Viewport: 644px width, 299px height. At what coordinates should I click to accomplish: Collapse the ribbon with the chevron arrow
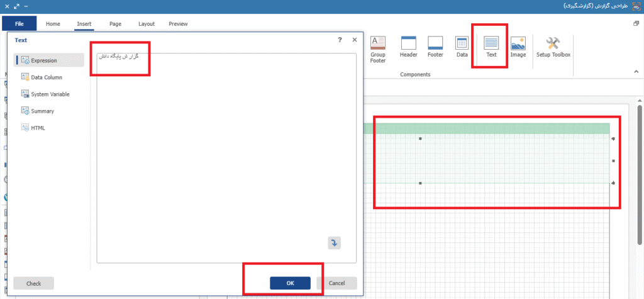635,72
